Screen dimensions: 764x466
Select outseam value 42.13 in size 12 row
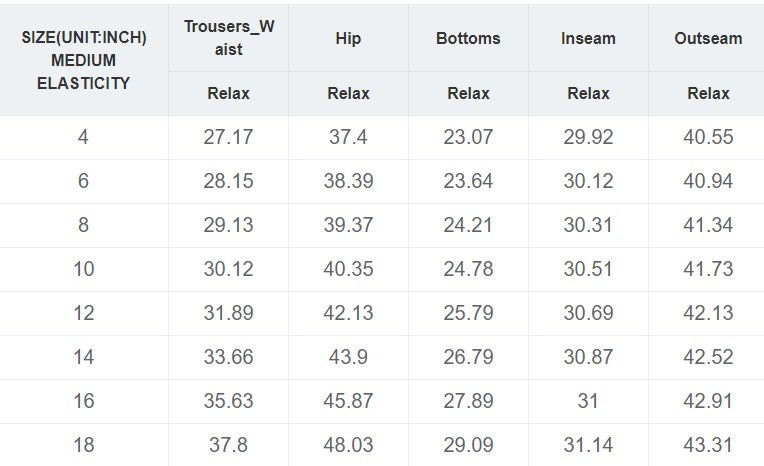708,313
